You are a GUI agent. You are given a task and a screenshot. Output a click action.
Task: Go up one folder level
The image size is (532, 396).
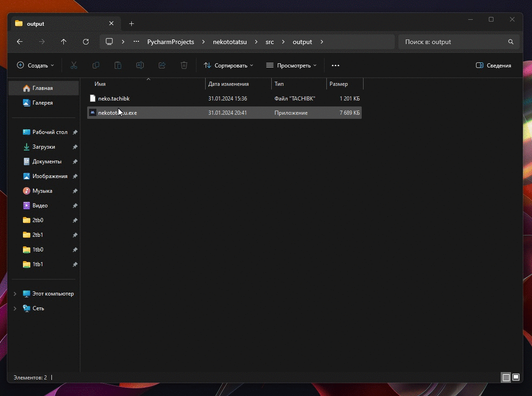(x=63, y=42)
